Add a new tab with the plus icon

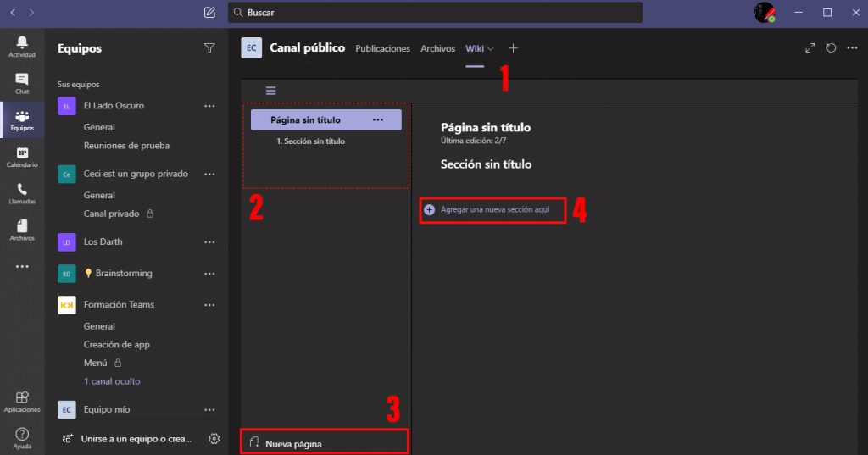coord(513,48)
